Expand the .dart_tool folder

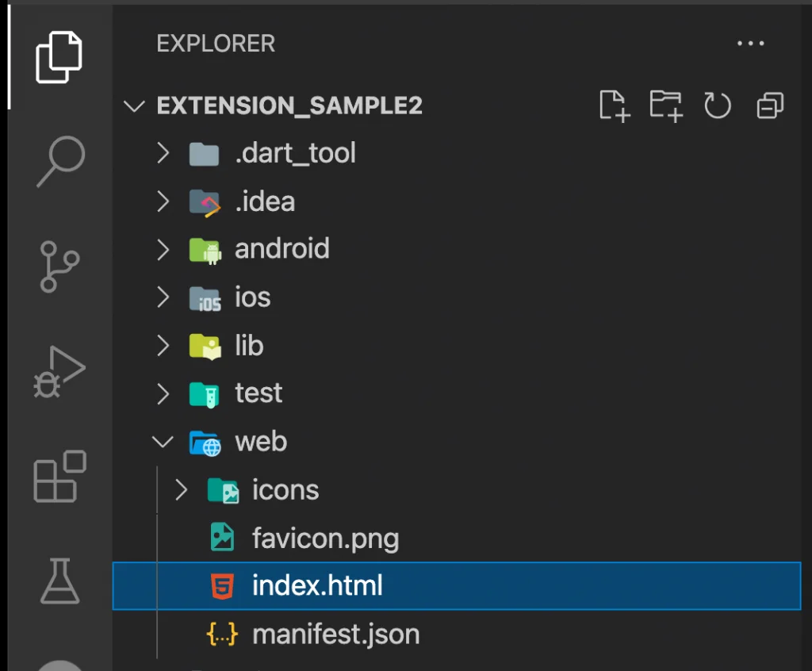pos(295,153)
